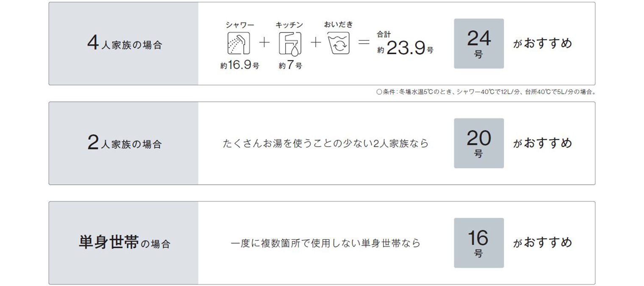Viewport: 644px width, 286px height.
Task: Click the 20号 recommendation box
Action: click(479, 143)
